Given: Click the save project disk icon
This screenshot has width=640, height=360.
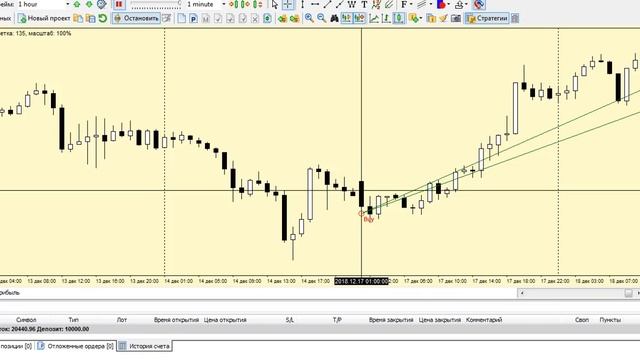Looking at the screenshot, I should 91,18.
